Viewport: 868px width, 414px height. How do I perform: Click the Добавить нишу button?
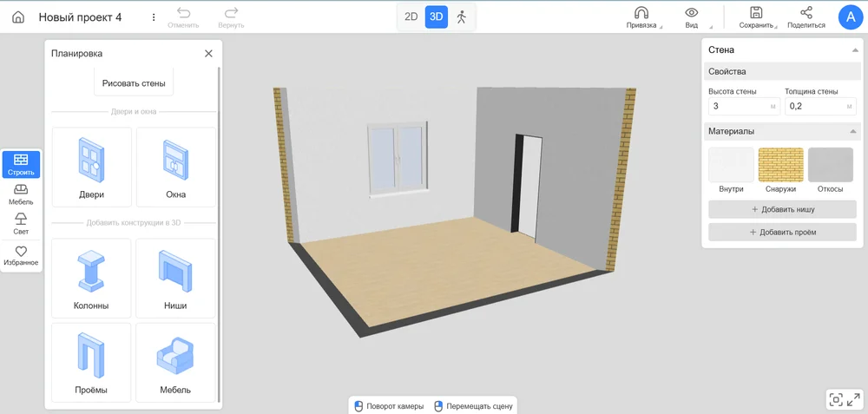(x=782, y=209)
